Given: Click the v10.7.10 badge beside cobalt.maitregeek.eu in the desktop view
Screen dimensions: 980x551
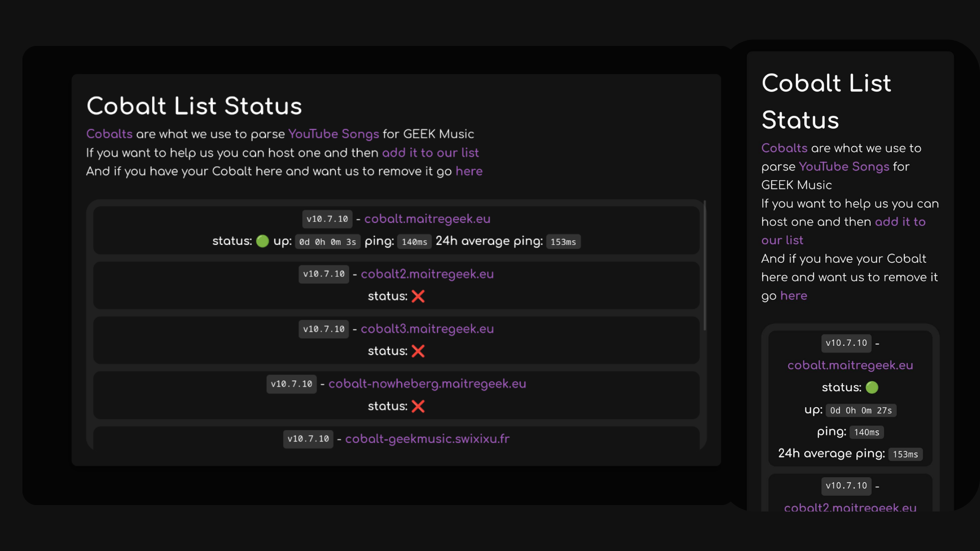Looking at the screenshot, I should click(327, 219).
